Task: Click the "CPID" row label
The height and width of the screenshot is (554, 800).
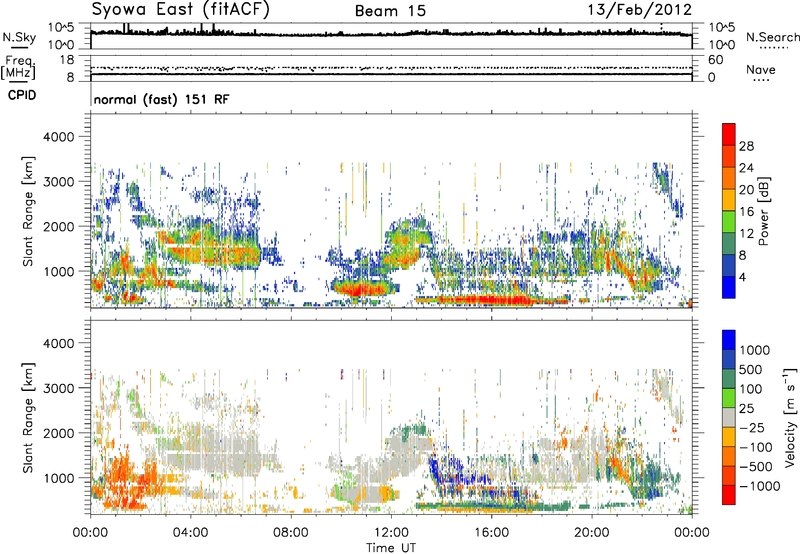Action: (22, 95)
